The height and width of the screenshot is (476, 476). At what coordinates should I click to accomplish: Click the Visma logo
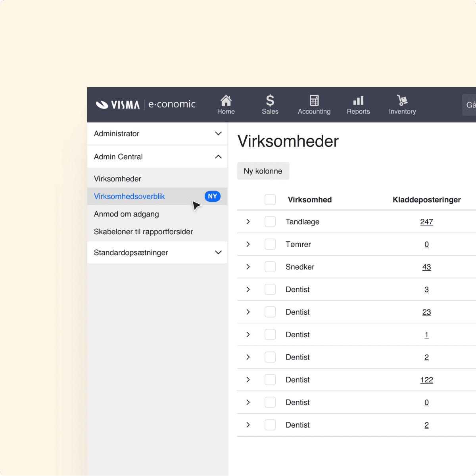(117, 104)
